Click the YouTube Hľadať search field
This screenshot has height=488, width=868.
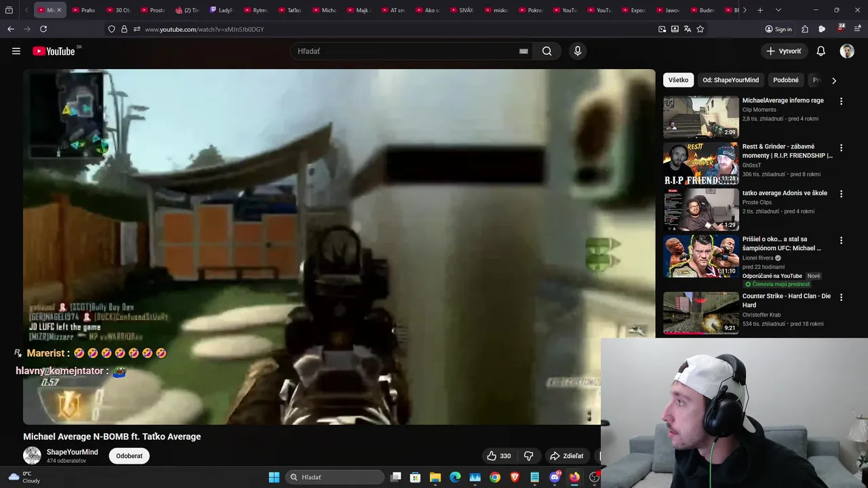(x=407, y=51)
